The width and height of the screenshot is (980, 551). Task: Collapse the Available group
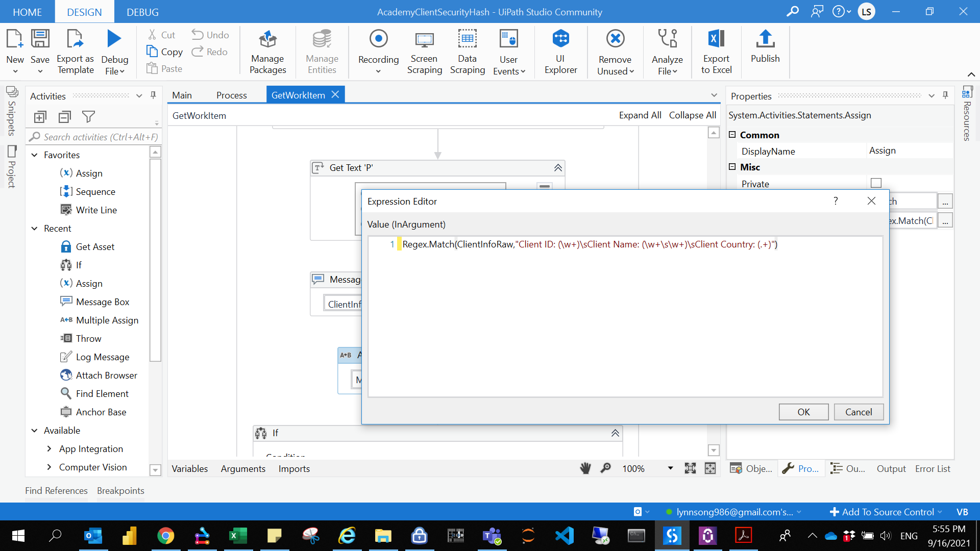34,431
